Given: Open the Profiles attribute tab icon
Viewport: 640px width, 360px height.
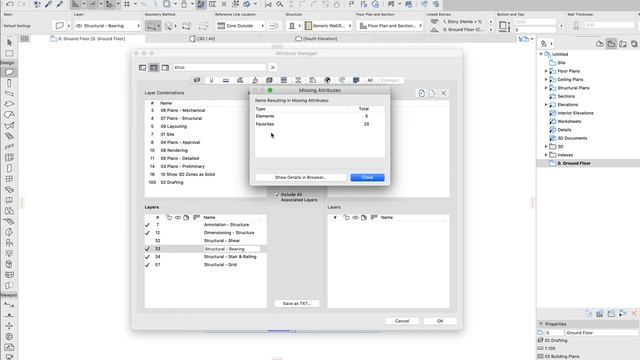Looking at the screenshot, I should tap(298, 80).
